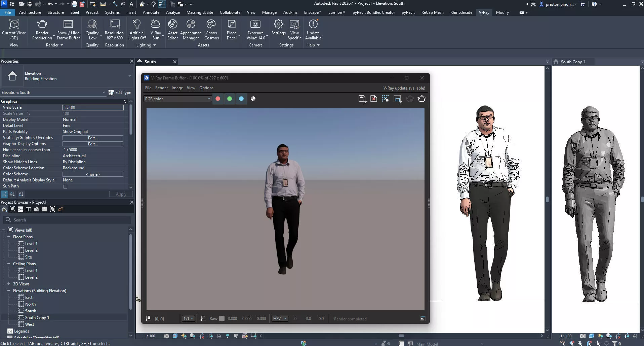
Task: Open the Render menu in Frame Buffer
Action: (161, 88)
